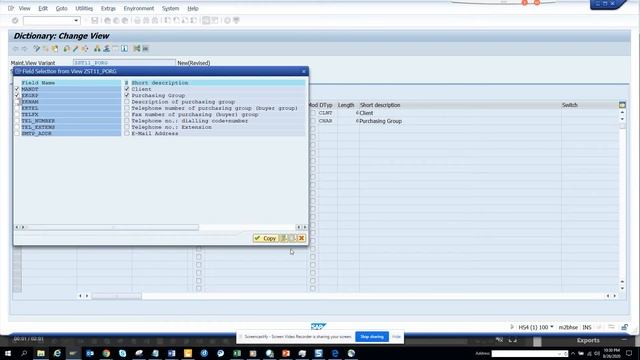Open the Edit menu
This screenshot has width=640, height=360.
43,8
